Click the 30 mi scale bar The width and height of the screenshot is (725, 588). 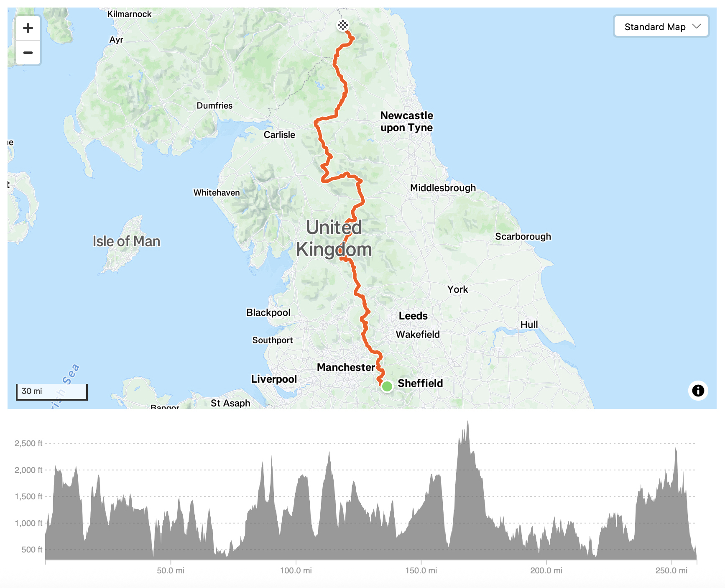pos(51,391)
